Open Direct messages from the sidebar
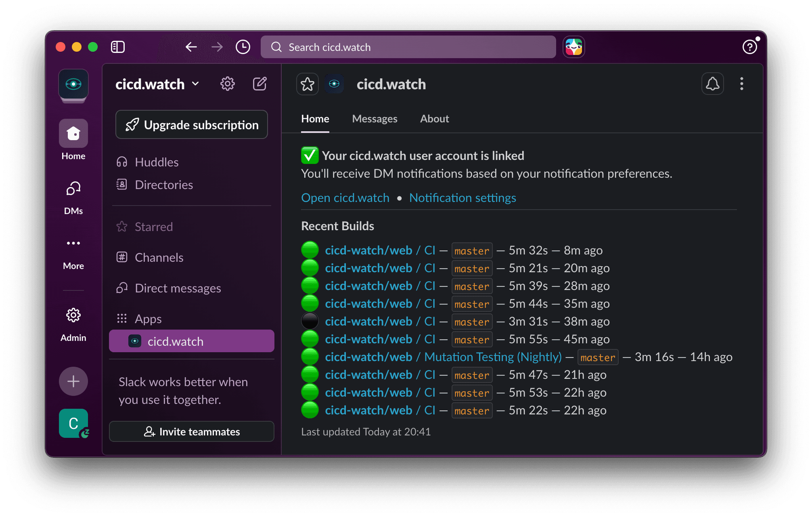The width and height of the screenshot is (812, 517). pyautogui.click(x=178, y=288)
